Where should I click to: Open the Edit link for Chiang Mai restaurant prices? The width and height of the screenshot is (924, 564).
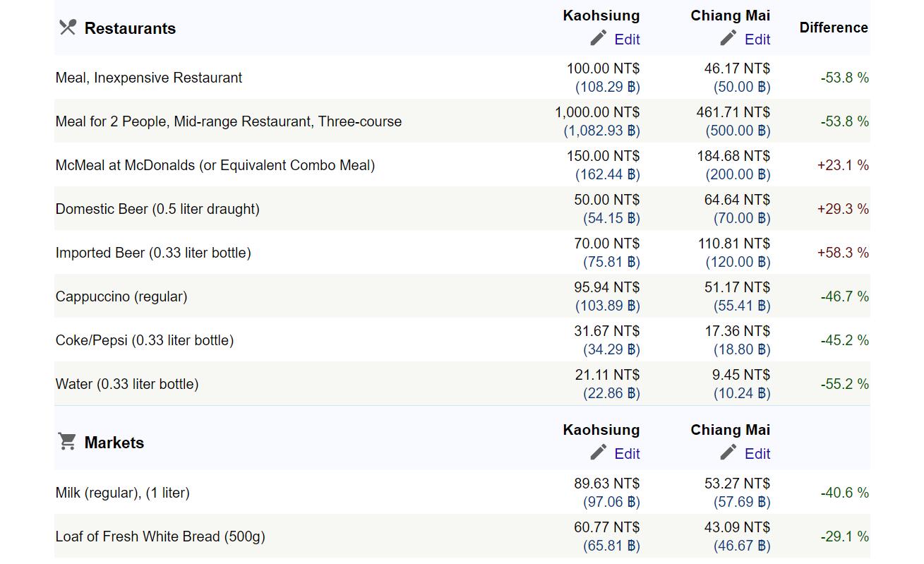coord(757,40)
